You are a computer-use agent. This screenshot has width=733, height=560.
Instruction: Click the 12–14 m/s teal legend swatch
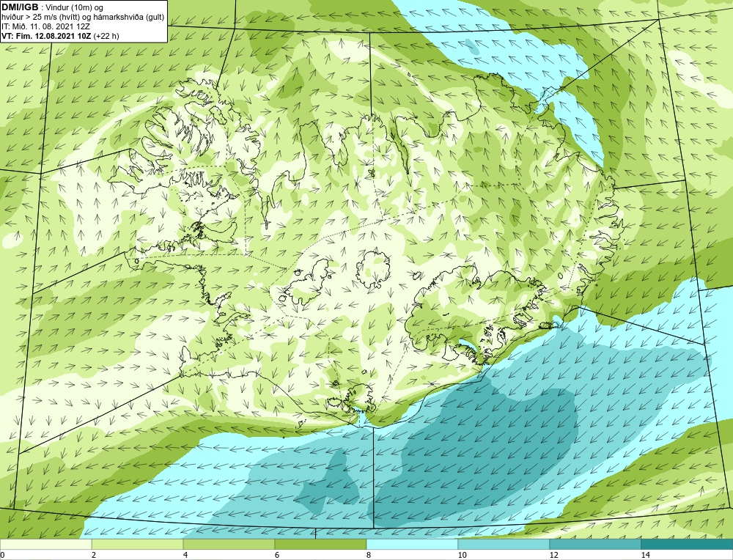point(595,545)
